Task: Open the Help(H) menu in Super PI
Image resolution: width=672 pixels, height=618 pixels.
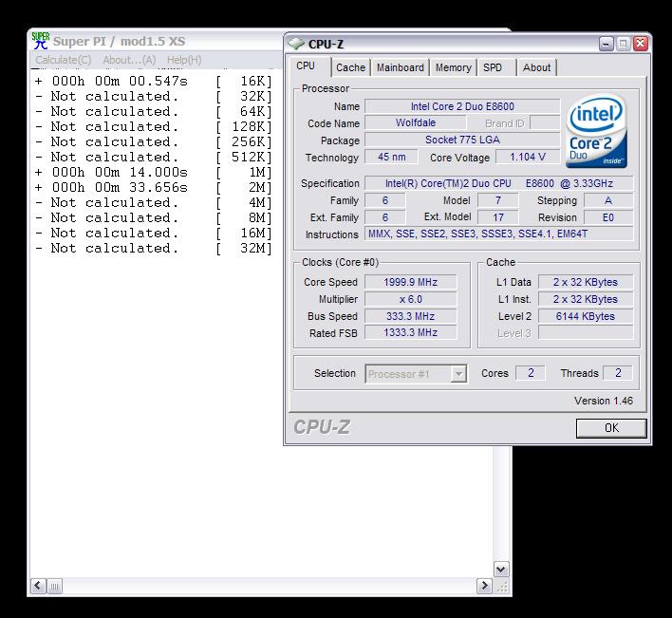Action: (x=184, y=60)
